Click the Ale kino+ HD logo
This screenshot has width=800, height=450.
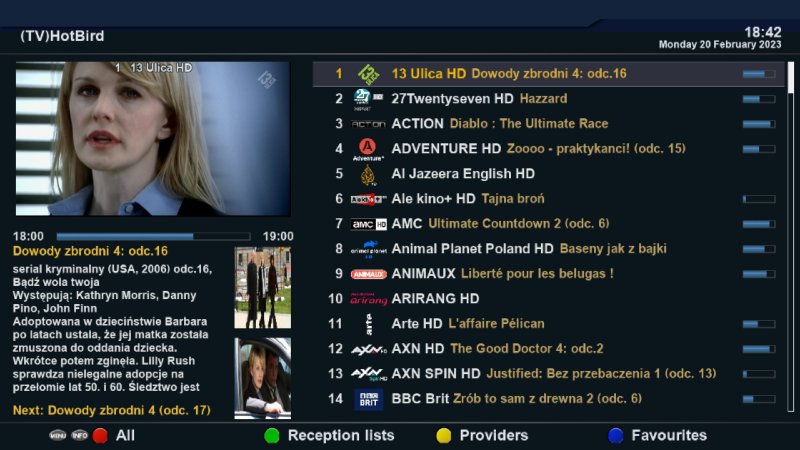pos(368,199)
